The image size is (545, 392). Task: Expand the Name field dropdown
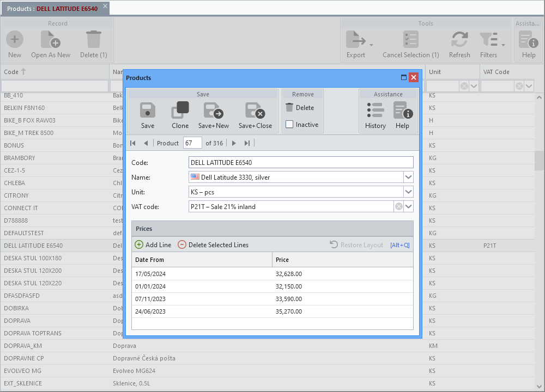[408, 177]
